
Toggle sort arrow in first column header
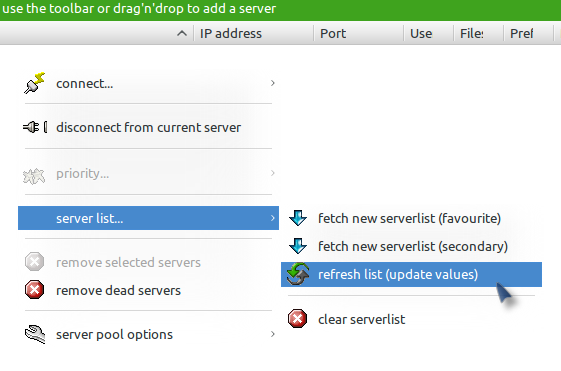[x=182, y=34]
